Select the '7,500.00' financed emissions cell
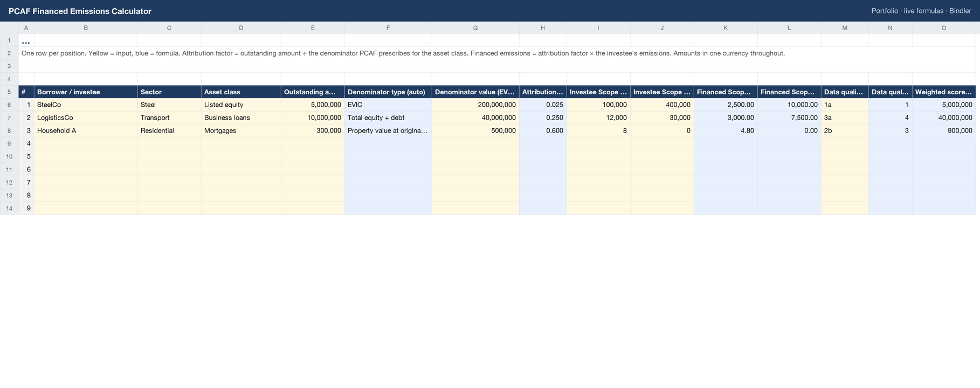Screen dimensions: 980x388 click(x=789, y=117)
